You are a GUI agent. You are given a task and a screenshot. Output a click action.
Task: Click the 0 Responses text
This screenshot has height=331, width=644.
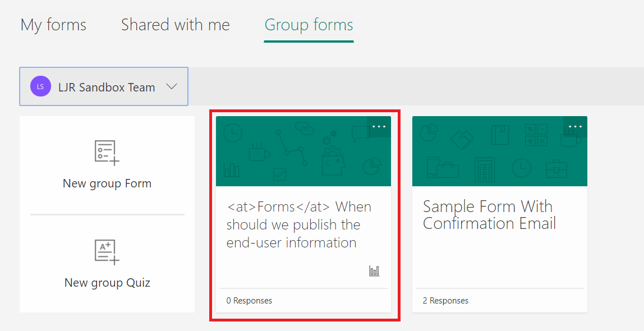[249, 301]
